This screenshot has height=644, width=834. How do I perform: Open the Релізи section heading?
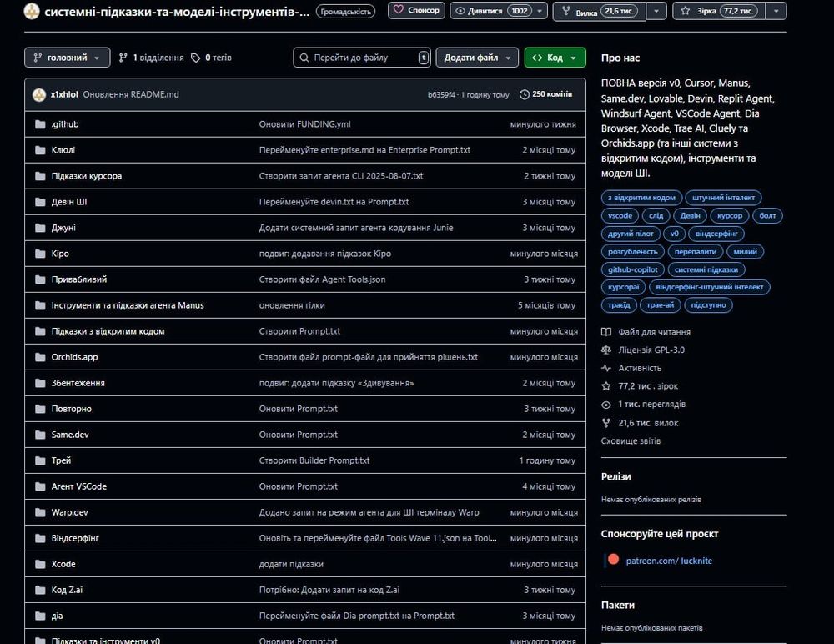[616, 476]
